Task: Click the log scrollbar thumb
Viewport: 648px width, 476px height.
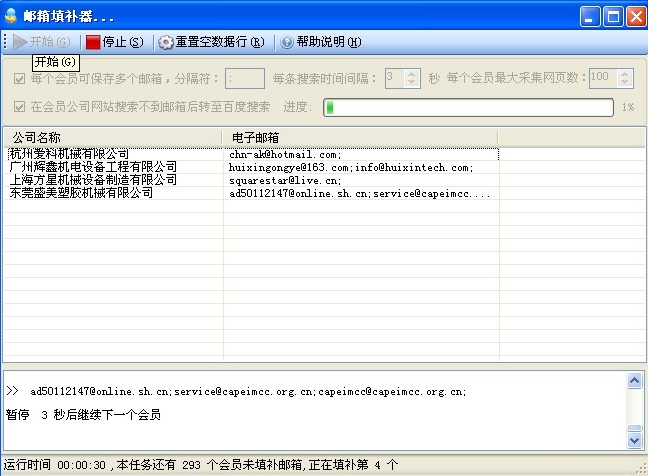Action: click(634, 428)
